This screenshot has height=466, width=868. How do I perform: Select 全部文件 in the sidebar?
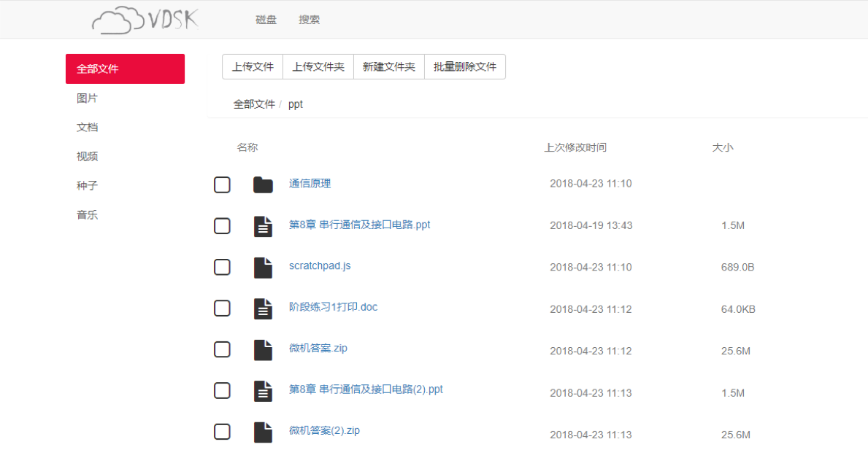coord(125,69)
